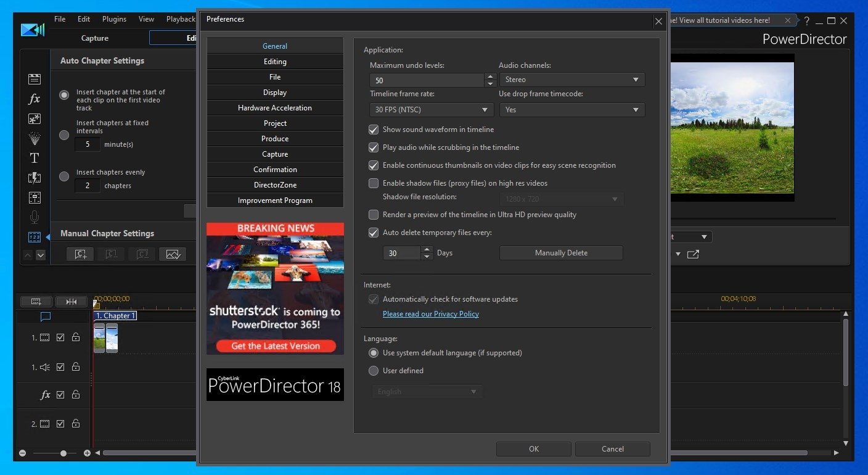Click the lock icon on video track 1
This screenshot has height=475, width=868.
pos(76,337)
